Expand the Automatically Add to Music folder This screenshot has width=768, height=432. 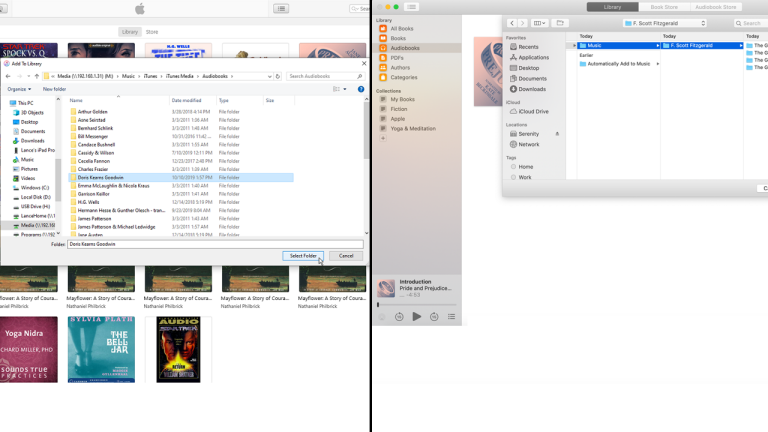coord(658,64)
